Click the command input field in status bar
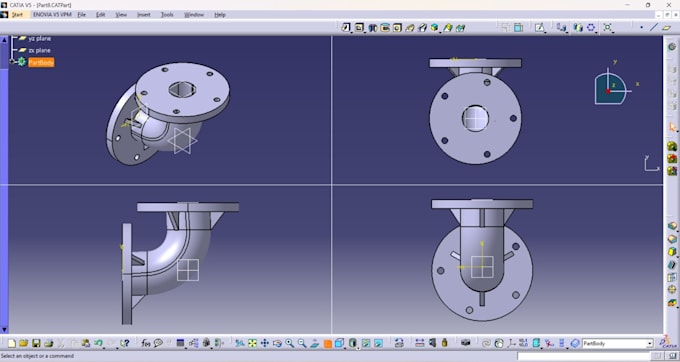 pos(583,356)
